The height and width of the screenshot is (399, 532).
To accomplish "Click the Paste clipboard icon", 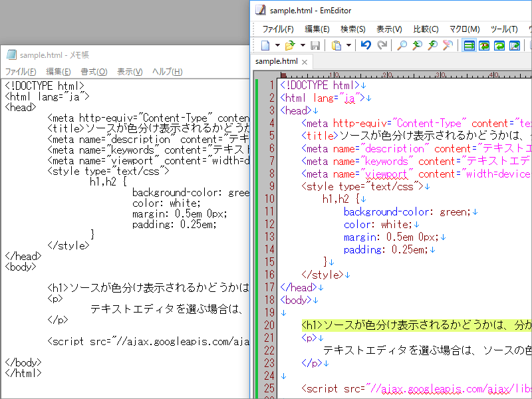I will click(337, 46).
